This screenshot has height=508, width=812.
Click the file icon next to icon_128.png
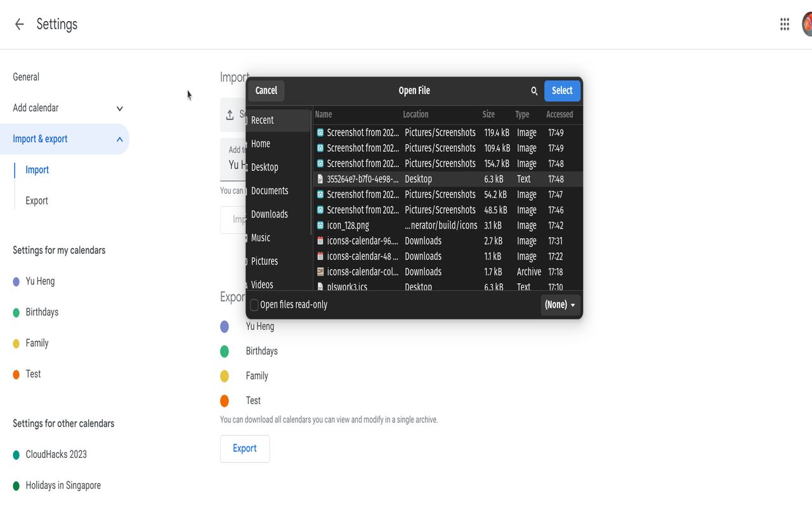click(320, 225)
